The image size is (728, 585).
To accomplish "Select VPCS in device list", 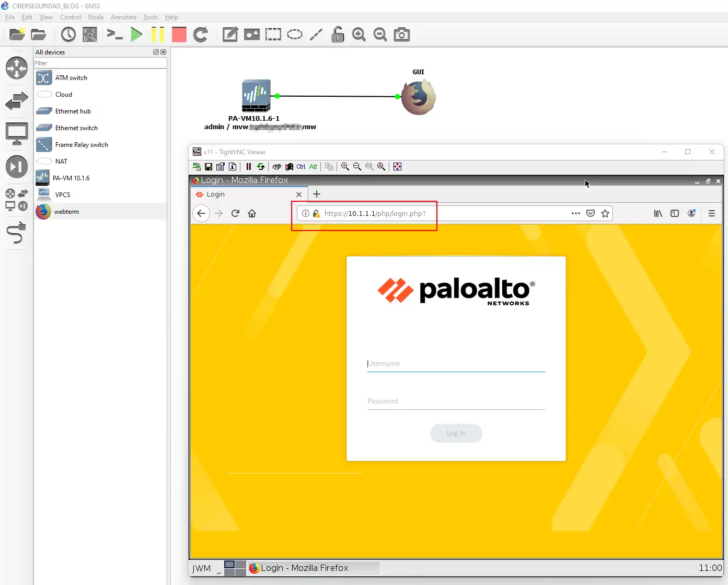I will [x=100, y=195].
